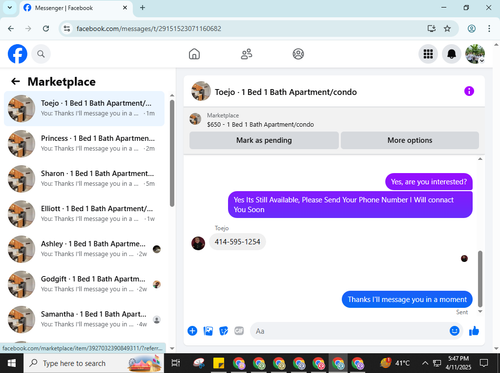Open Sharon conversation in list
Image resolution: width=500 pixels, height=373 pixels.
coord(84,179)
